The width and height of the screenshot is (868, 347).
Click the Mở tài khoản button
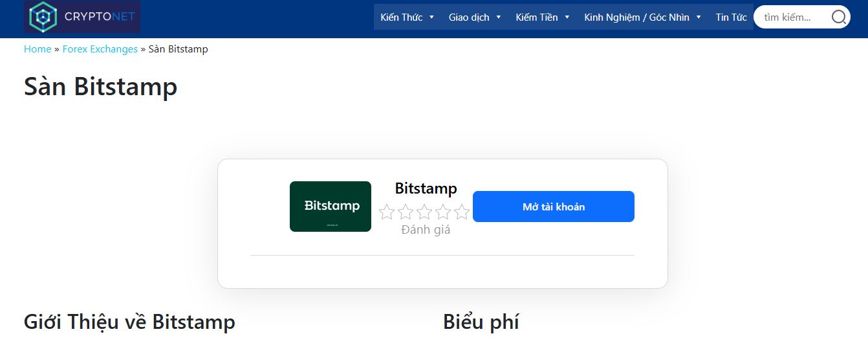pyautogui.click(x=554, y=207)
